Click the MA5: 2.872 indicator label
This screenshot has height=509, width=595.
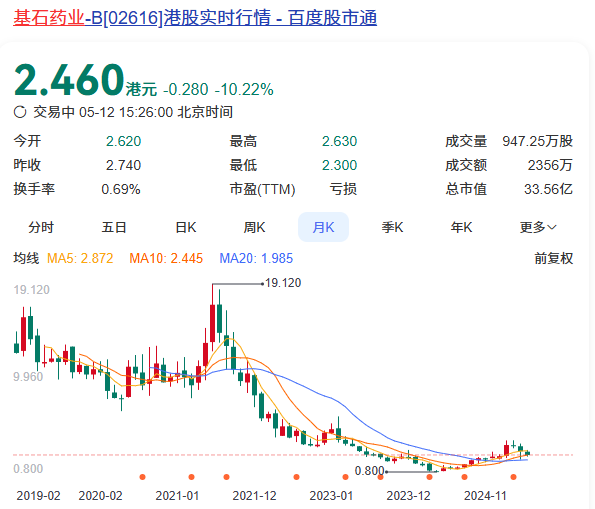(80, 258)
